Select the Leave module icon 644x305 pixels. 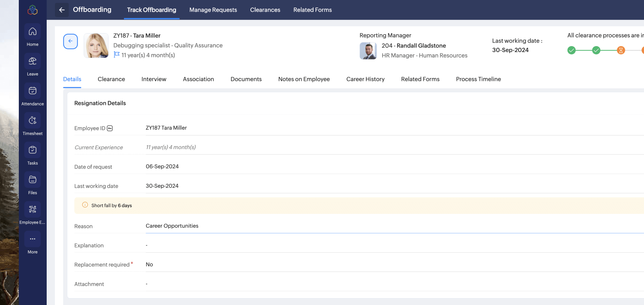coord(32,61)
